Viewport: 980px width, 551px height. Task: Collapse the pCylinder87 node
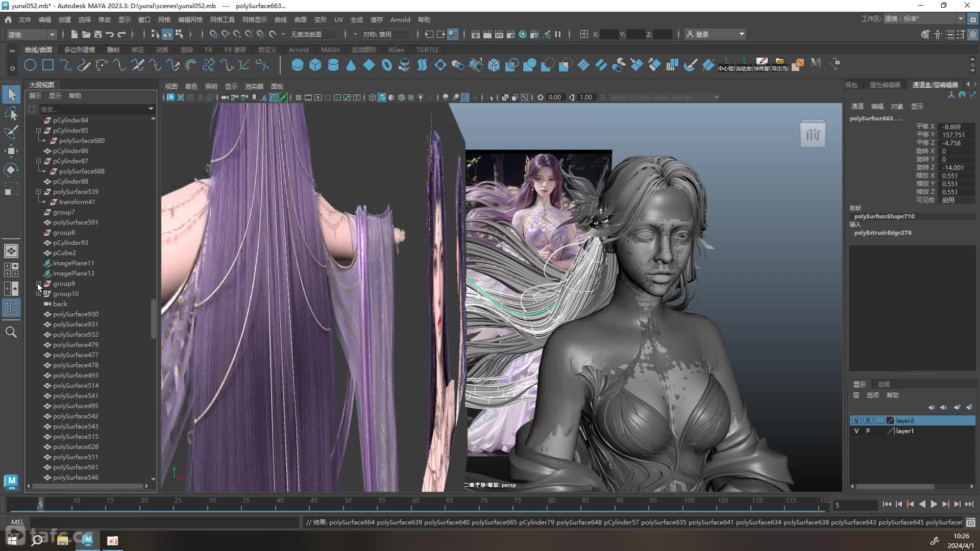pos(38,161)
